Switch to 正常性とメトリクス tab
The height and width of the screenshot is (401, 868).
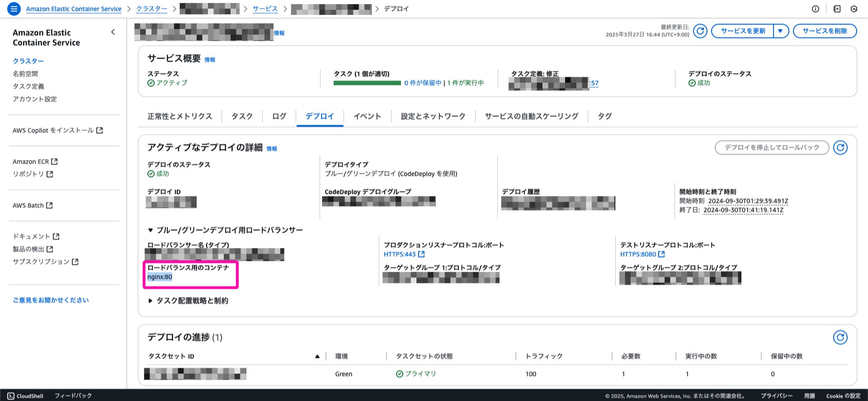(x=180, y=117)
